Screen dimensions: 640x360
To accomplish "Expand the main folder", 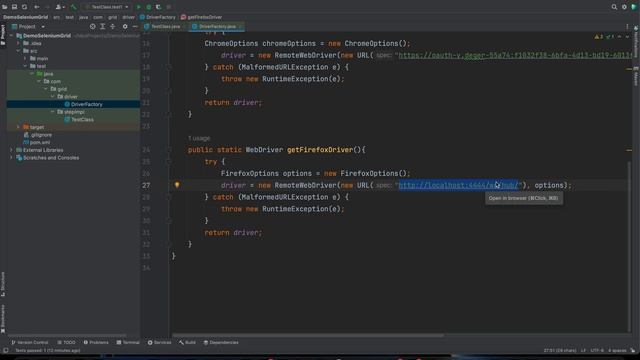I will [x=25, y=58].
